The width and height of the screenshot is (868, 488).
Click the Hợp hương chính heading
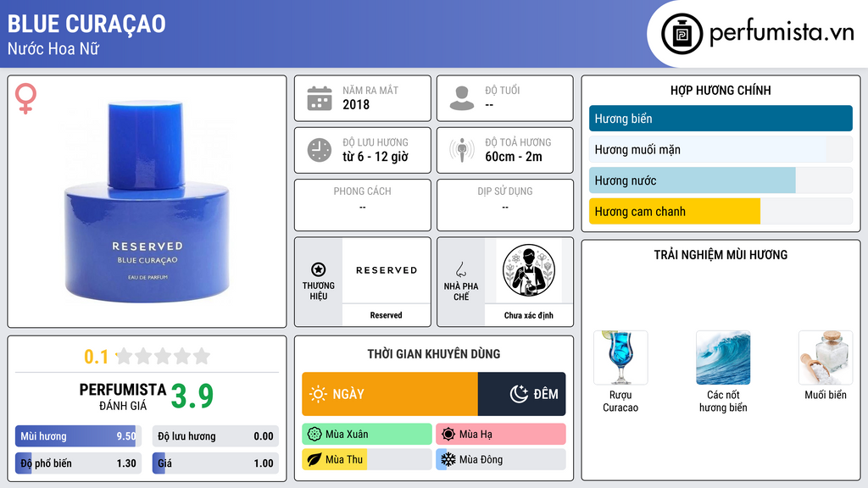point(721,90)
